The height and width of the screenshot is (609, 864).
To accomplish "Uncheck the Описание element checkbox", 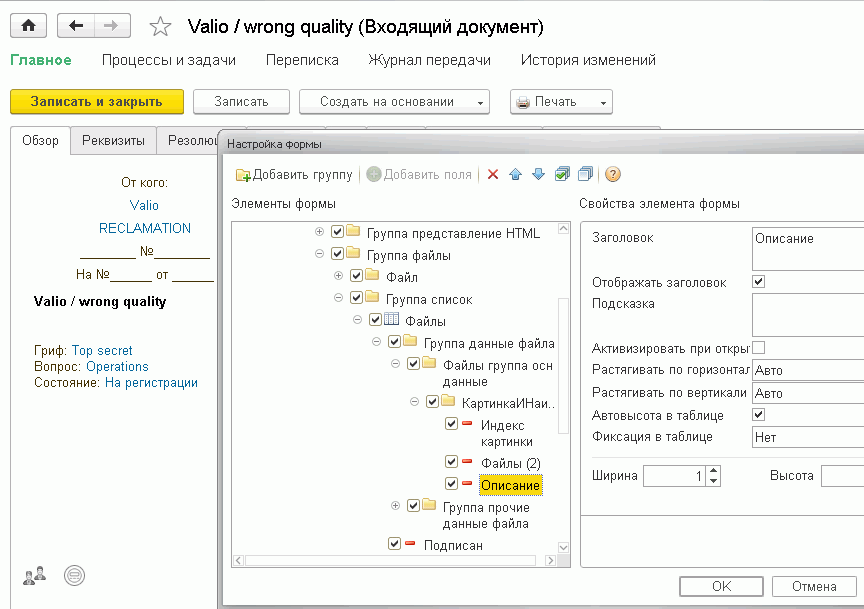I will 451,484.
